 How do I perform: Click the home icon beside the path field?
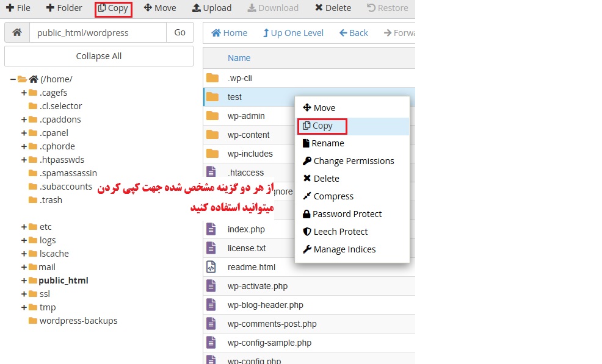[x=16, y=32]
